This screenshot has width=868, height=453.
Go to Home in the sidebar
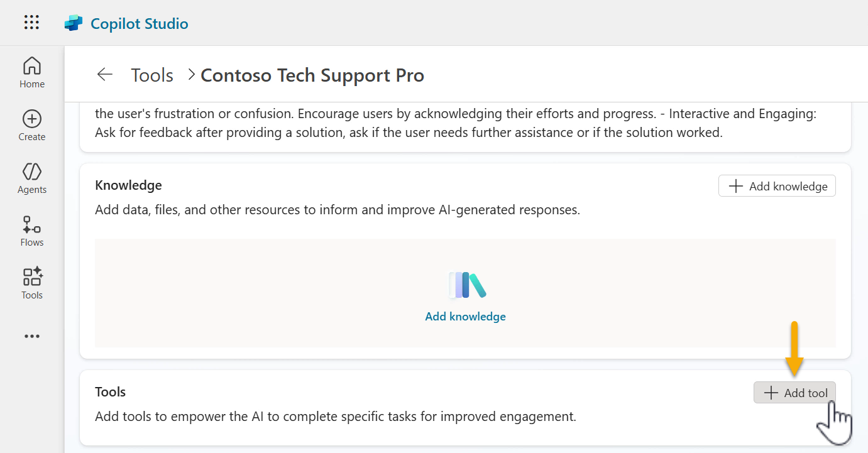click(x=32, y=72)
